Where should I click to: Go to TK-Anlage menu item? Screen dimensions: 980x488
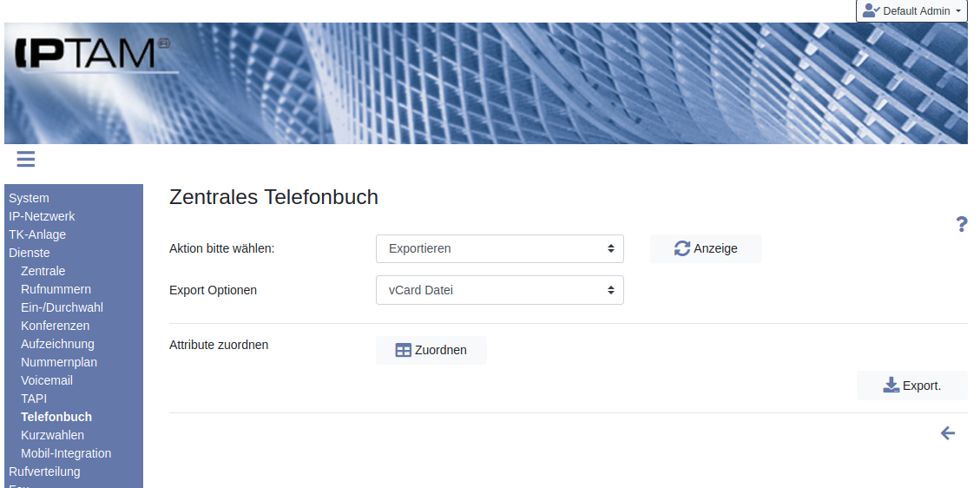click(37, 234)
